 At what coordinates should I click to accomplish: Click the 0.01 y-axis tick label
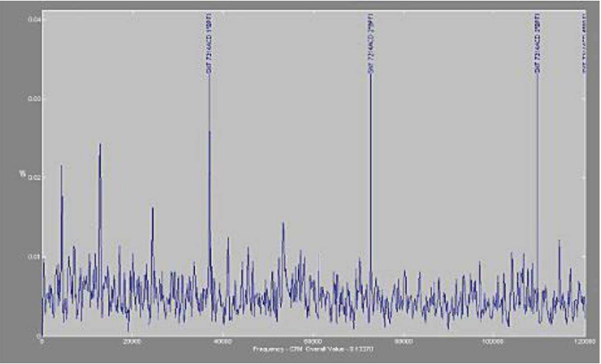point(34,257)
